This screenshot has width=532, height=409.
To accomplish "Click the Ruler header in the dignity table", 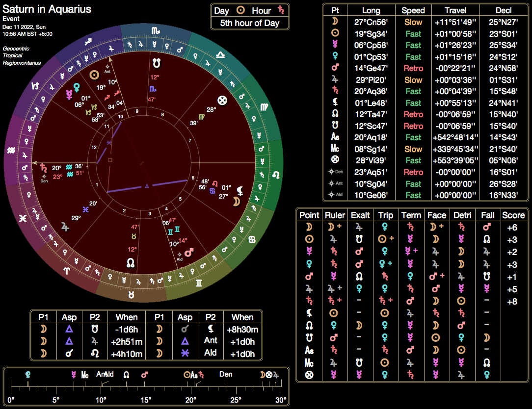I will [x=335, y=215].
